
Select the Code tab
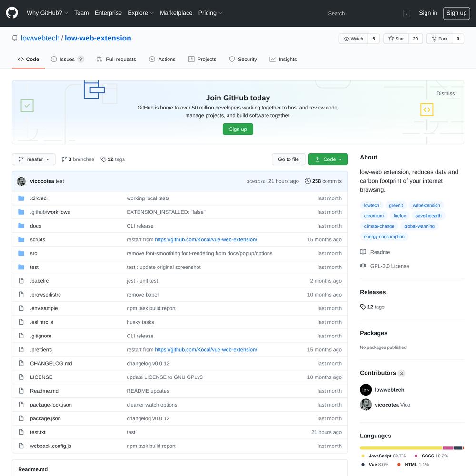pyautogui.click(x=29, y=59)
